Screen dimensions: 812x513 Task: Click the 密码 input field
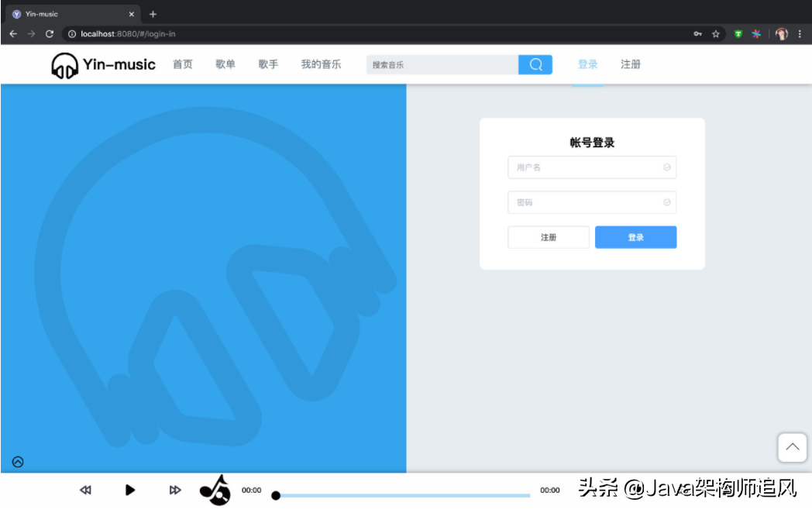coord(592,202)
